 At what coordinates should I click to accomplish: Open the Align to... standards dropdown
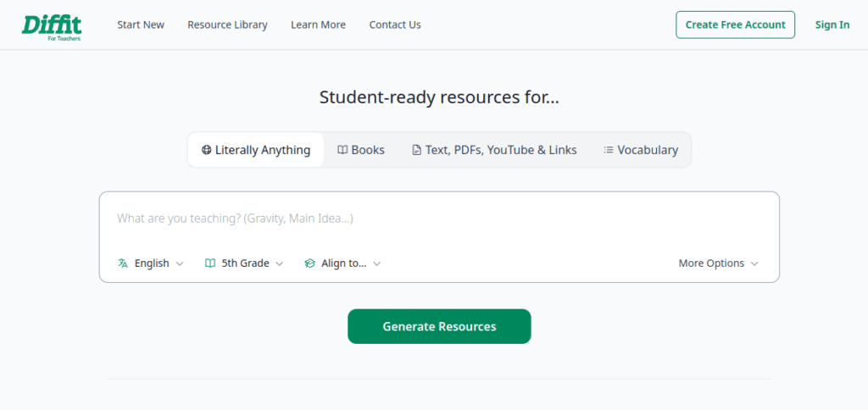point(342,263)
